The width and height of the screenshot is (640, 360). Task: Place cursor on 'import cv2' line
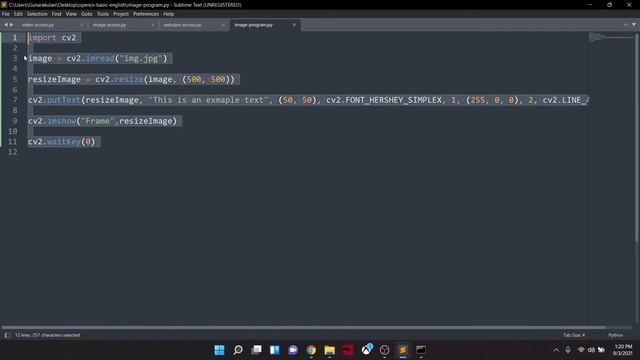tap(52, 38)
